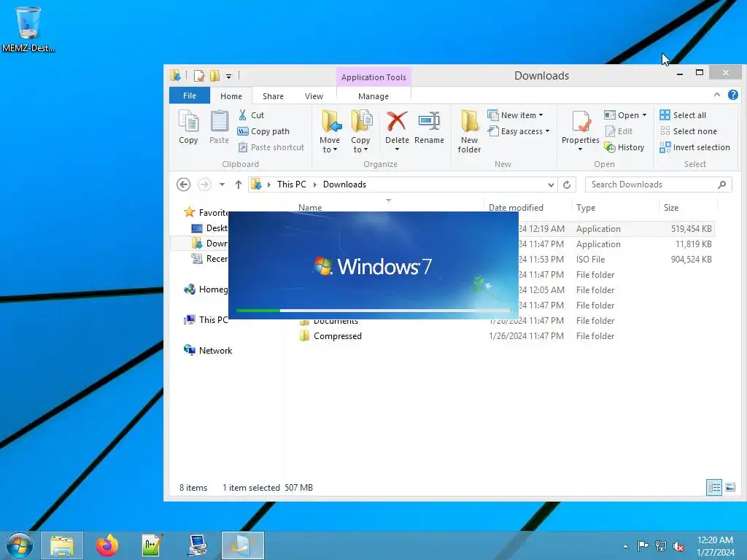This screenshot has width=747, height=560.
Task: Switch to the Share ribbon tab
Action: 273,96
